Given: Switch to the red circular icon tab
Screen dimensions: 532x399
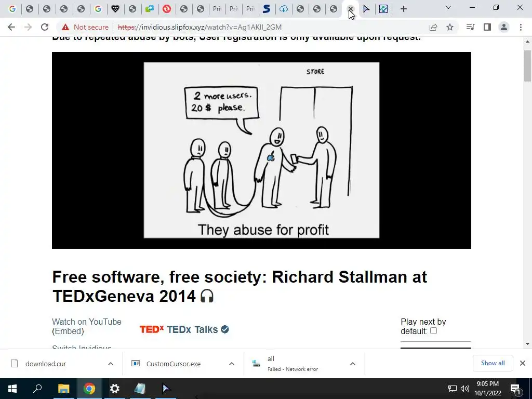Looking at the screenshot, I should pos(167,9).
